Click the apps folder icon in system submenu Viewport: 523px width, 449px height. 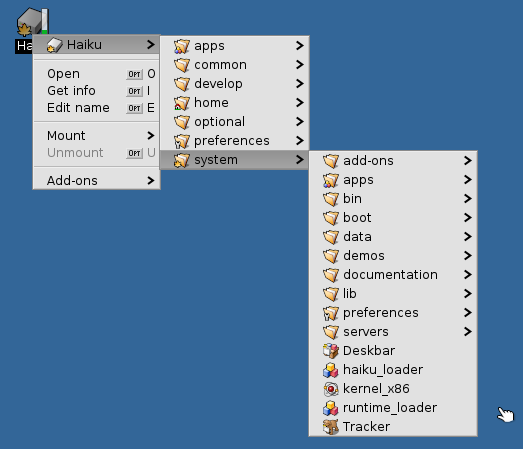(x=331, y=180)
